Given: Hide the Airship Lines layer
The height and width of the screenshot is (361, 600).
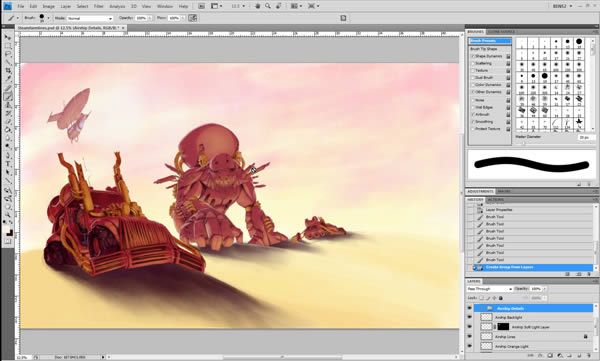Looking at the screenshot, I should (470, 336).
